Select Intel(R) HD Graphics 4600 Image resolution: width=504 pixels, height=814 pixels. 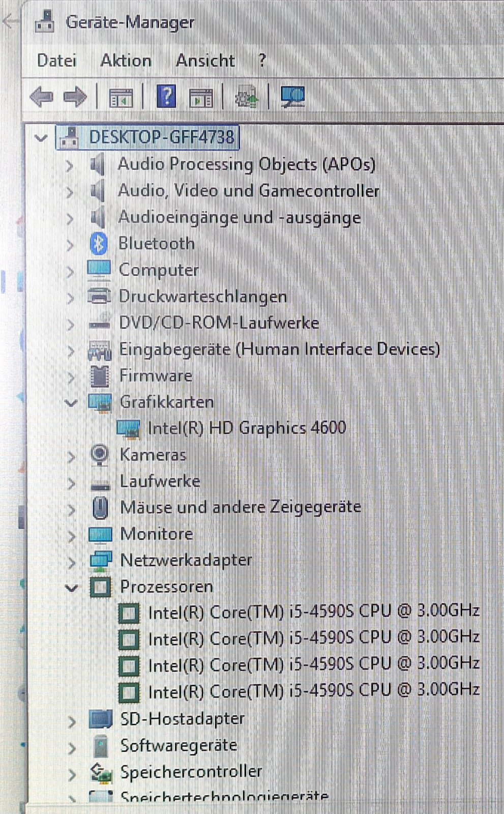coord(247,428)
